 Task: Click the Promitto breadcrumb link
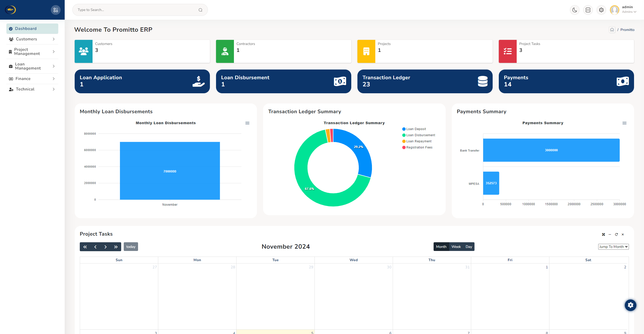[x=627, y=30]
